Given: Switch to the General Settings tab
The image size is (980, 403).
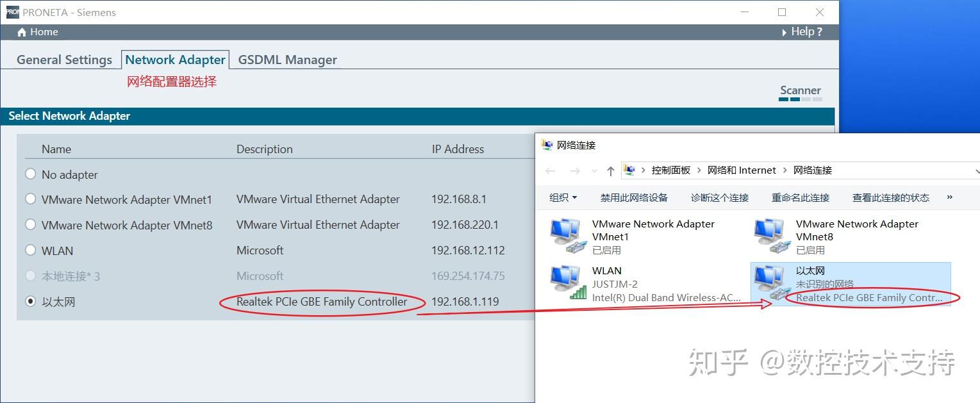Looking at the screenshot, I should coord(64,60).
